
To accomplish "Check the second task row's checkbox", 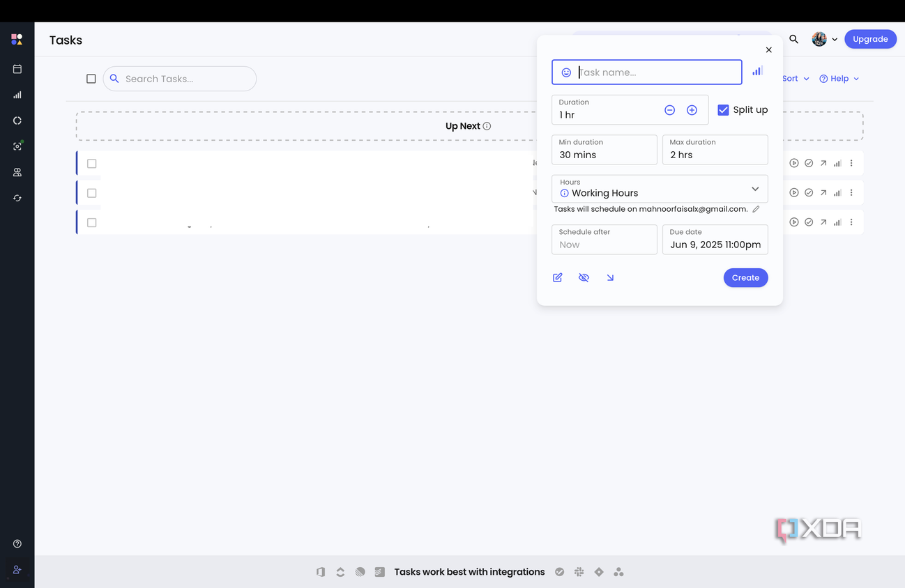I will 91,193.
